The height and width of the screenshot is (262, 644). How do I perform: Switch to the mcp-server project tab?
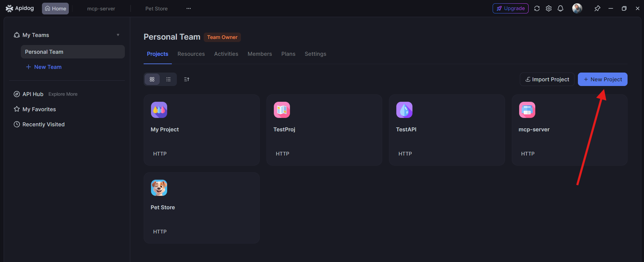pos(101,8)
